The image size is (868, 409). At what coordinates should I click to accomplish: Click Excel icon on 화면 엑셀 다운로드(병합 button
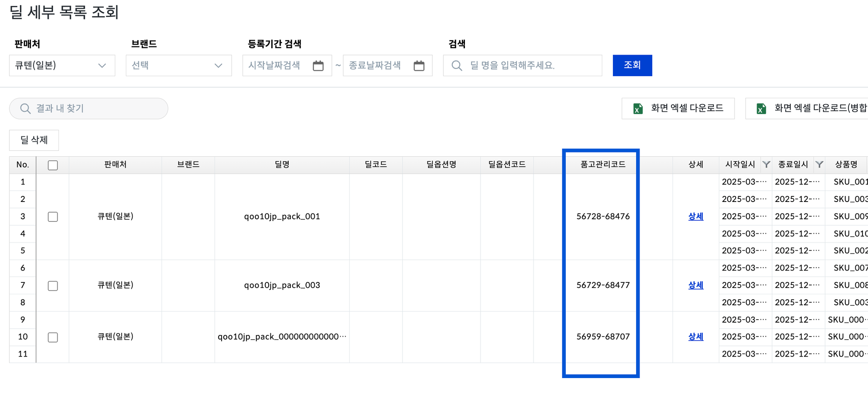pyautogui.click(x=761, y=109)
